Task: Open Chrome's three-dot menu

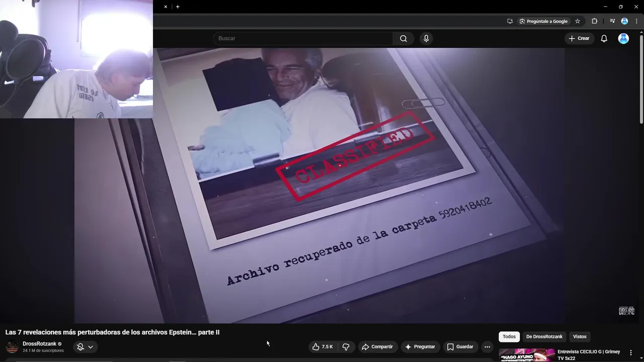Action: [x=636, y=21]
